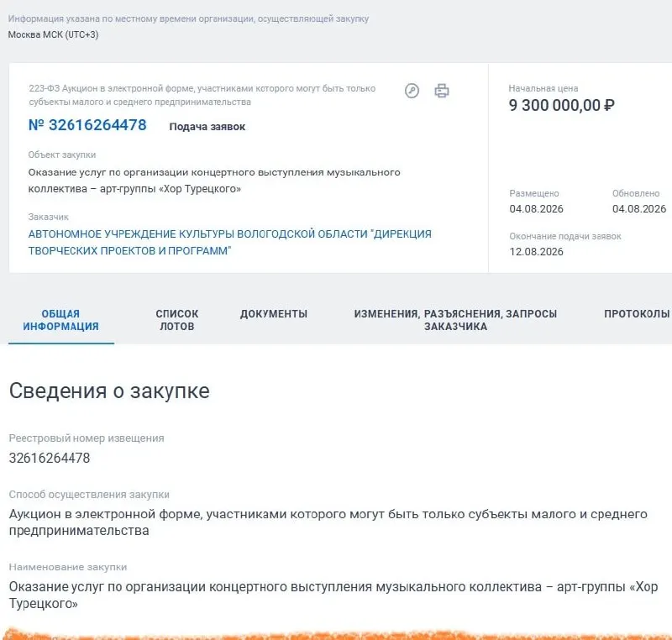Viewport: 672px width, 640px height.
Task: Click the Начальная цена label
Action: point(543,88)
